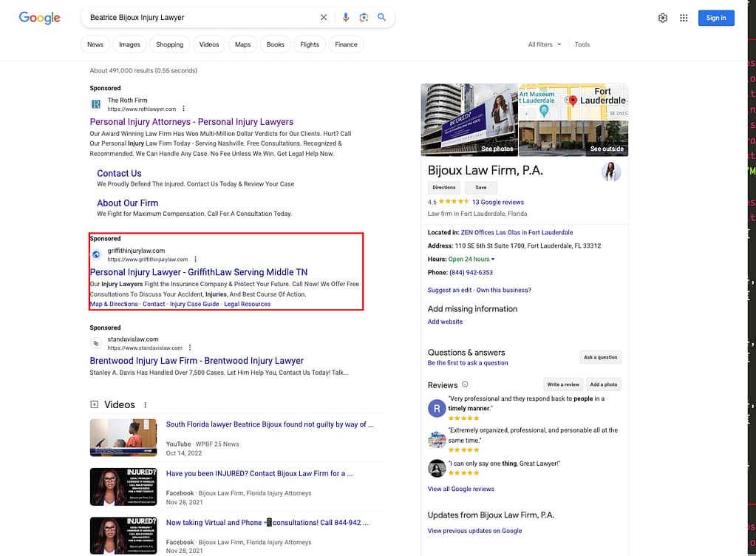The width and height of the screenshot is (756, 556).
Task: Save Bijoux Law Firm to your lists
Action: pos(480,188)
